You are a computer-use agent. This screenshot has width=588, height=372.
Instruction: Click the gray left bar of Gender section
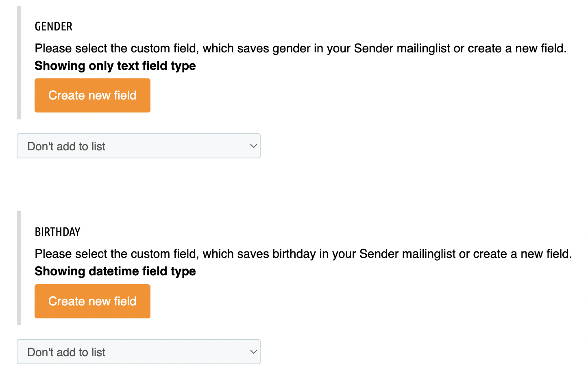tap(19, 63)
